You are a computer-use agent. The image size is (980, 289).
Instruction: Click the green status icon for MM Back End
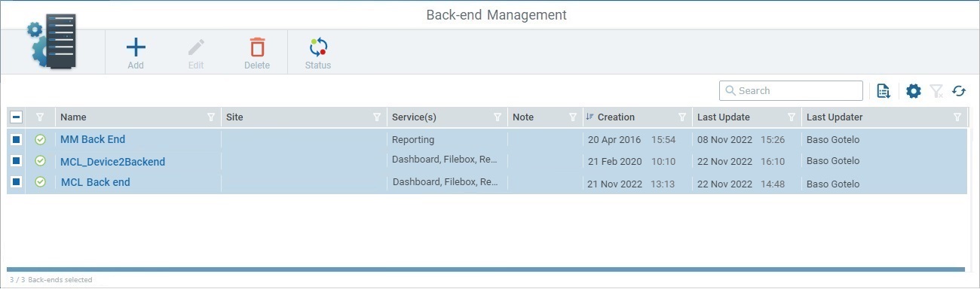(x=41, y=139)
